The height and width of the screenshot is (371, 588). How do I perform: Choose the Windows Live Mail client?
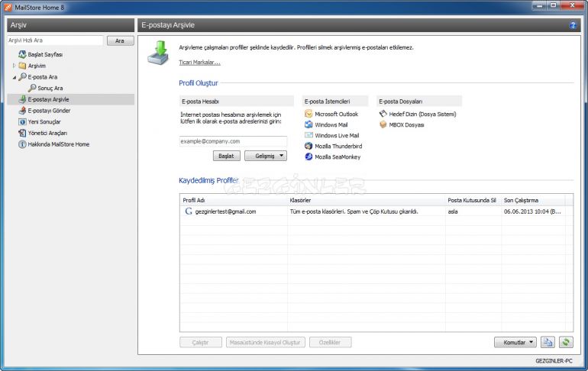tap(332, 135)
